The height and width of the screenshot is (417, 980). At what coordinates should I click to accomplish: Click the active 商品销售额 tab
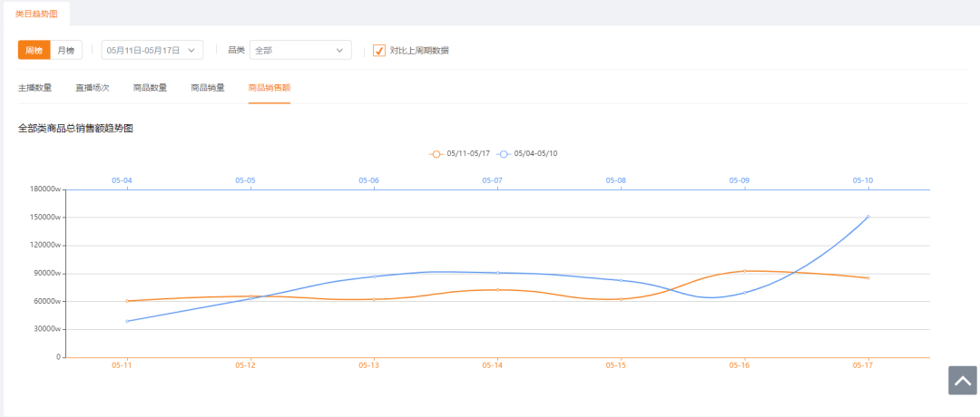pyautogui.click(x=269, y=88)
